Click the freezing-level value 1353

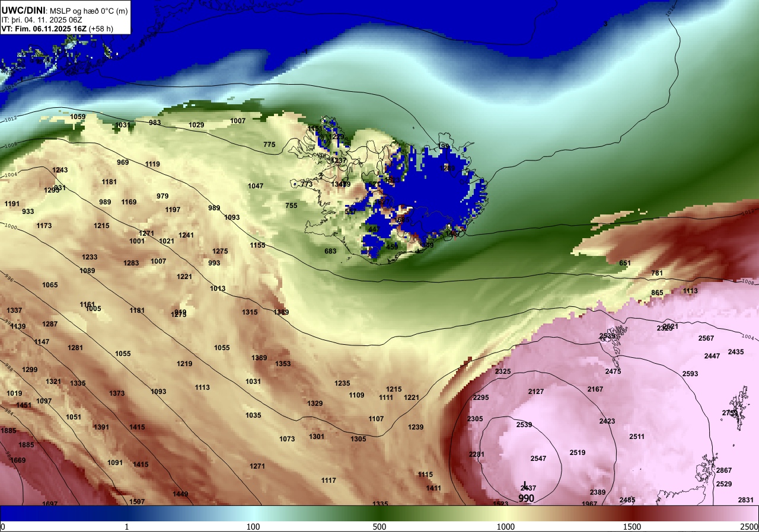pyautogui.click(x=283, y=364)
